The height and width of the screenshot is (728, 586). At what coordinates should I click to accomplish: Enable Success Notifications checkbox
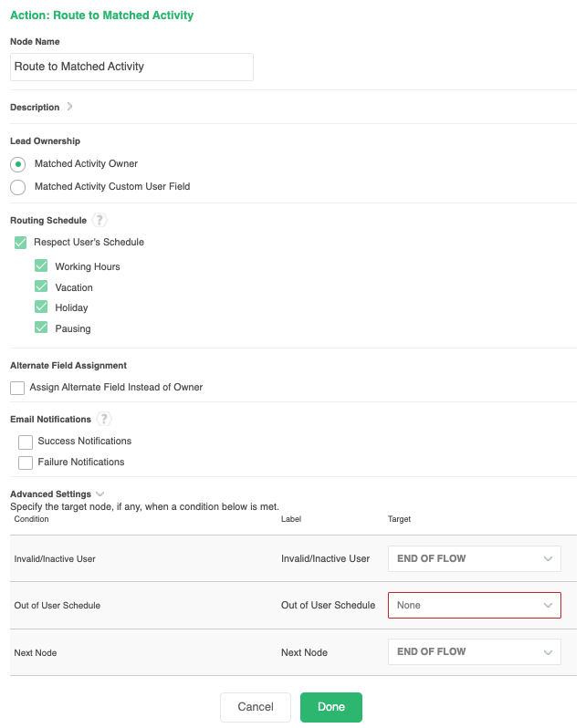point(26,442)
